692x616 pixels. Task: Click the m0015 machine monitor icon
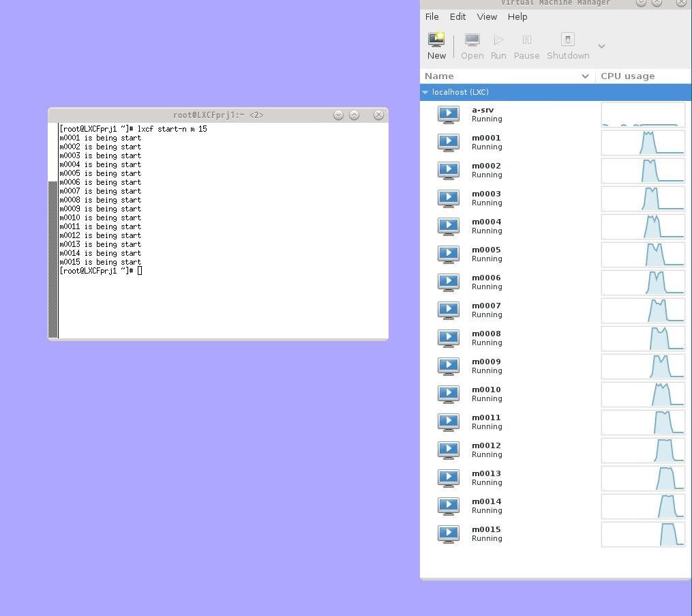(448, 533)
